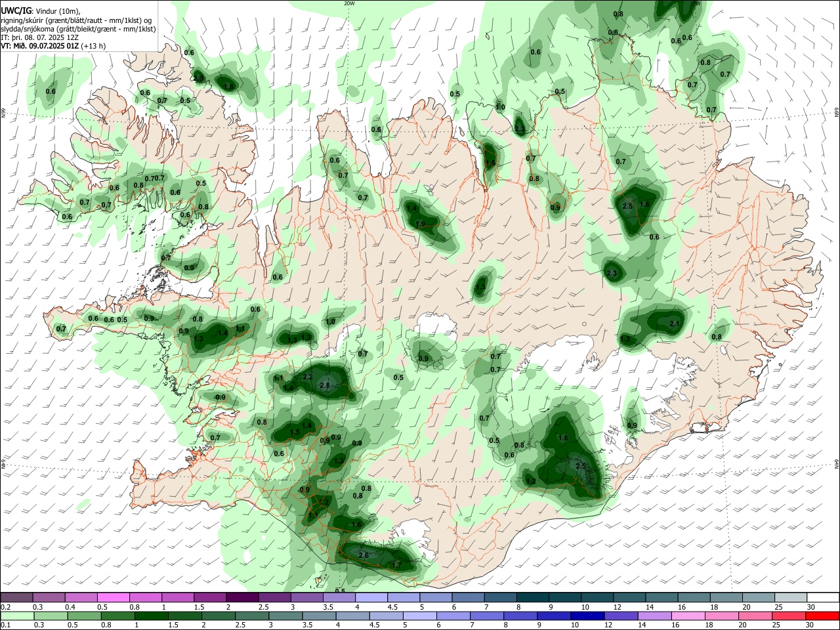Image resolution: width=840 pixels, height=630 pixels.
Task: Click the 'UWC/IG: Vindur (10m)' title text
Action: 41,10
